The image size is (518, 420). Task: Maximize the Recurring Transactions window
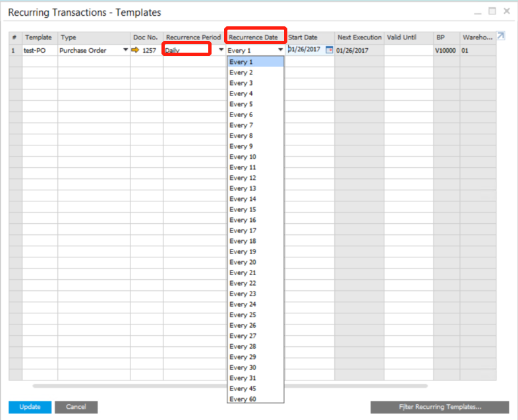pyautogui.click(x=492, y=11)
